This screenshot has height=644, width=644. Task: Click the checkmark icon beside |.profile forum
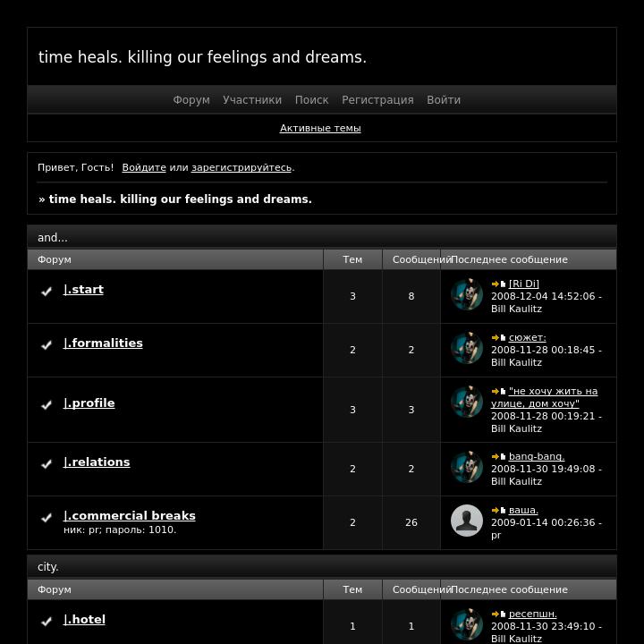47,405
